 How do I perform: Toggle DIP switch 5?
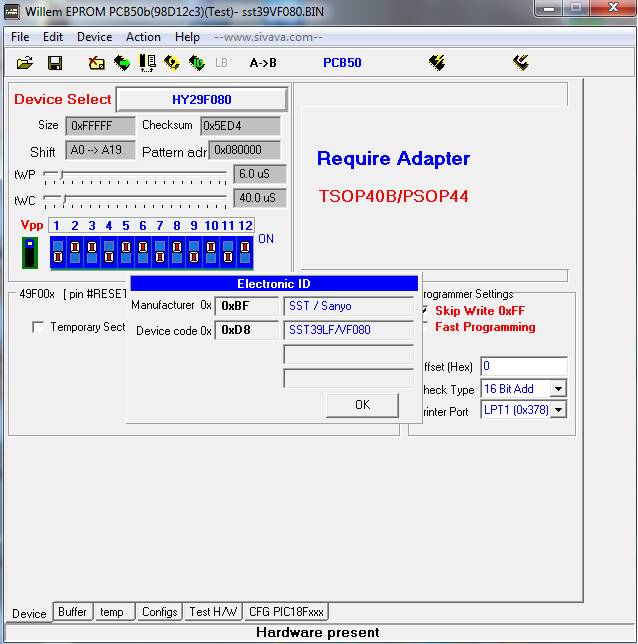(x=126, y=252)
